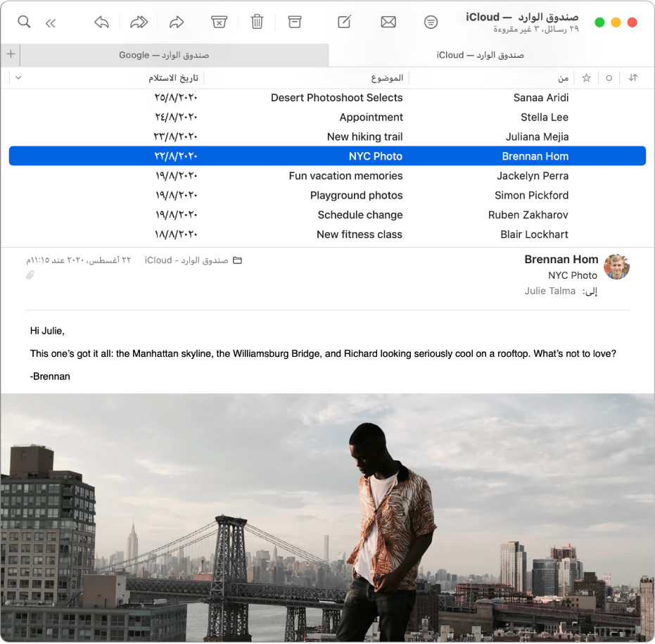Click the attachment paperclip icon

coord(30,275)
